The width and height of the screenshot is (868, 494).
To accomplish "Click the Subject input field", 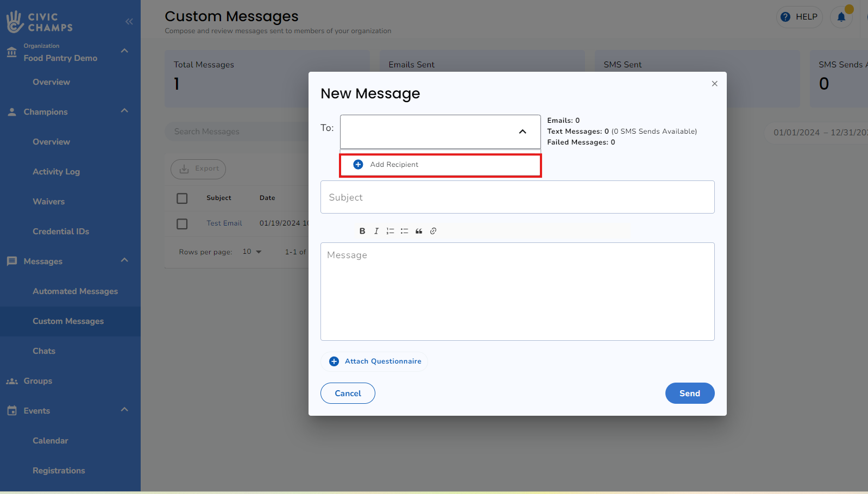I will [517, 197].
